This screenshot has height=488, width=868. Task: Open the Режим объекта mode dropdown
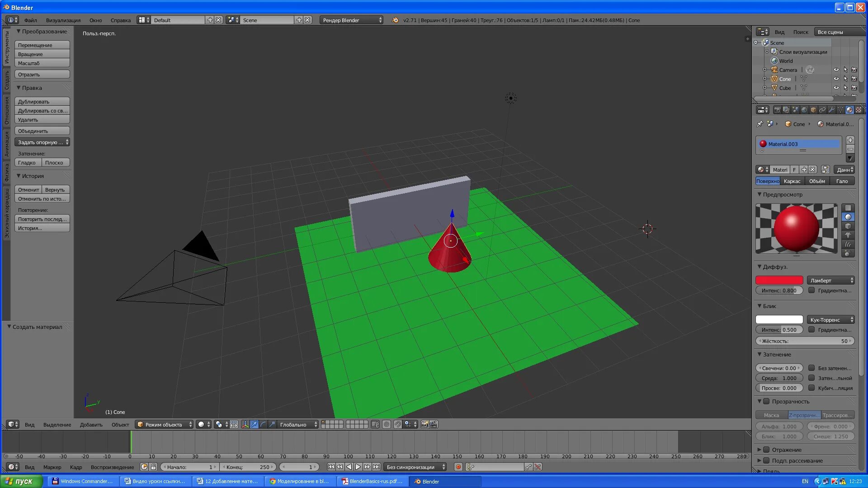[165, 424]
